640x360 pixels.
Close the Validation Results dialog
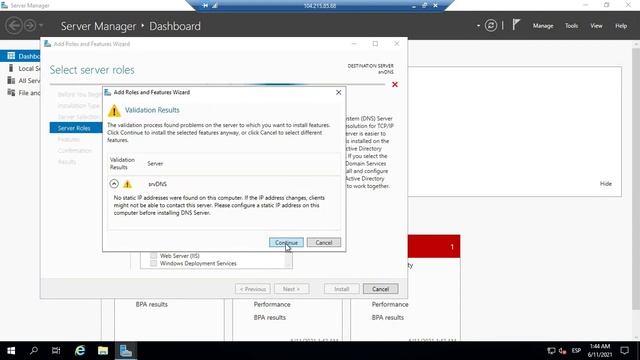pos(338,93)
